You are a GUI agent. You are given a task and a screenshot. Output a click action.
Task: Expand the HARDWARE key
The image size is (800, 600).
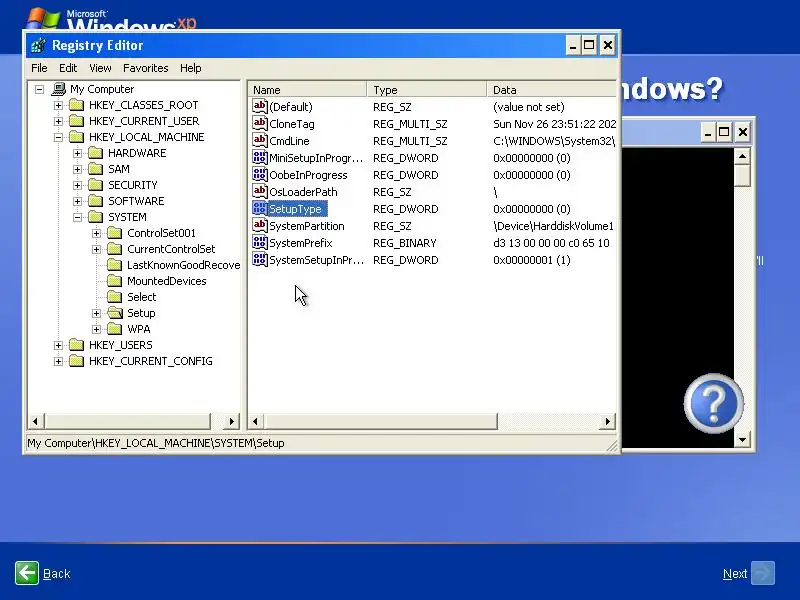[78, 153]
